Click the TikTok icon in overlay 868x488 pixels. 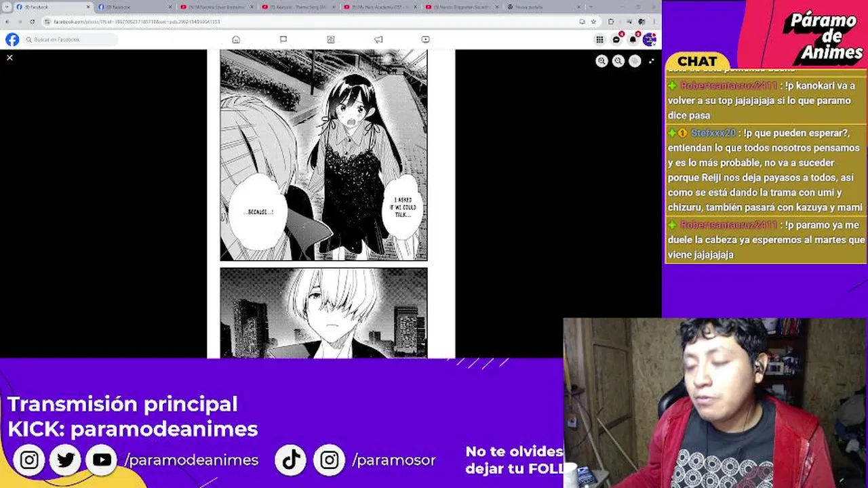point(292,460)
